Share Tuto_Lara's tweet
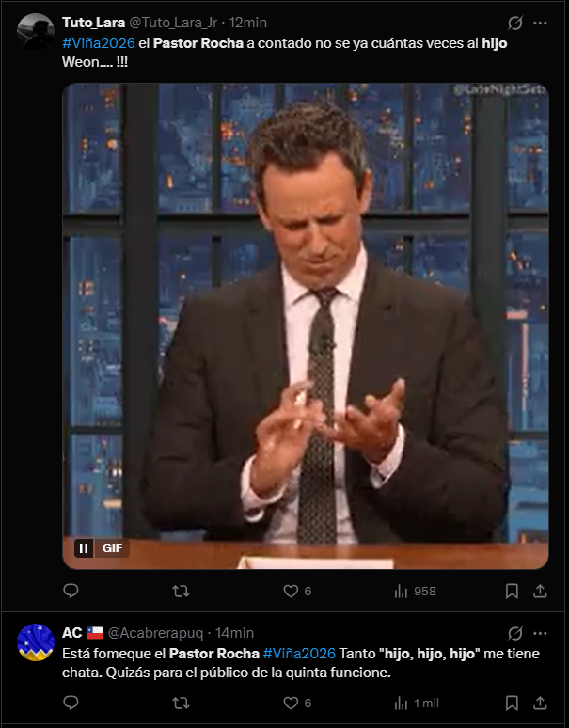The width and height of the screenshot is (569, 728). (540, 591)
